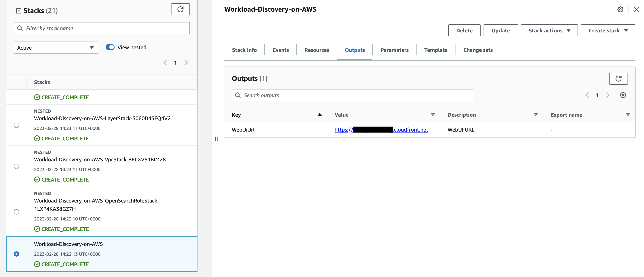The width and height of the screenshot is (644, 277).
Task: Open the WebUiUrl cloudfront link
Action: pyautogui.click(x=381, y=130)
